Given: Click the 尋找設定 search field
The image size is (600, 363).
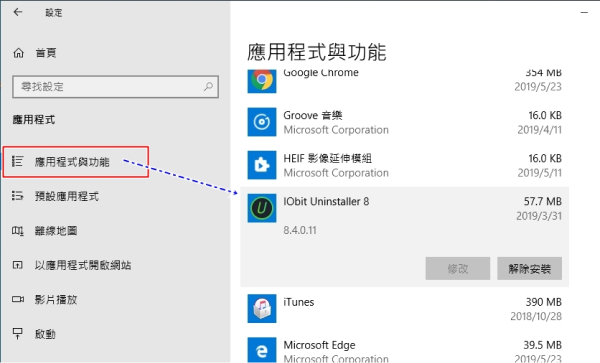Looking at the screenshot, I should pos(116,87).
